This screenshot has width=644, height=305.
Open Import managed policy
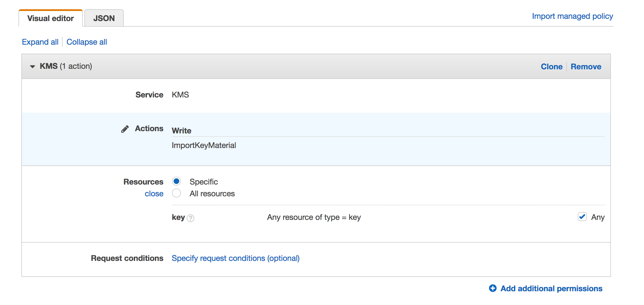(x=572, y=16)
